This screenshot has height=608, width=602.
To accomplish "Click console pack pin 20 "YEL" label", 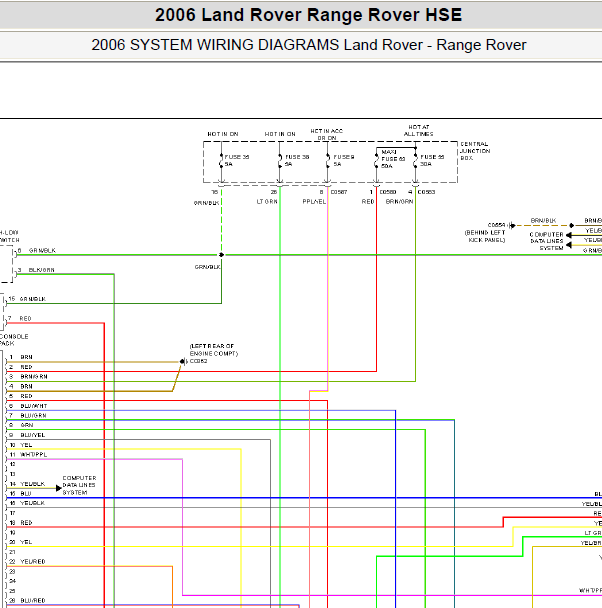I will [x=26, y=542].
